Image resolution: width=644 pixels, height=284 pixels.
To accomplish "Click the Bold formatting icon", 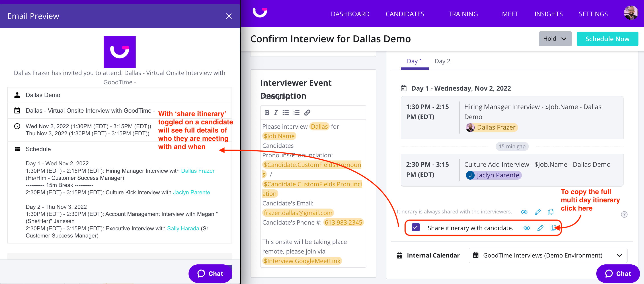I will 267,113.
